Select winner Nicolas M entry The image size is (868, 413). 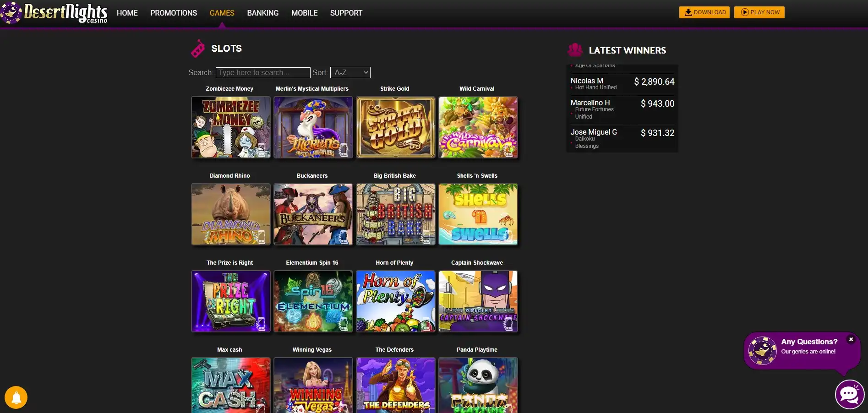click(622, 83)
